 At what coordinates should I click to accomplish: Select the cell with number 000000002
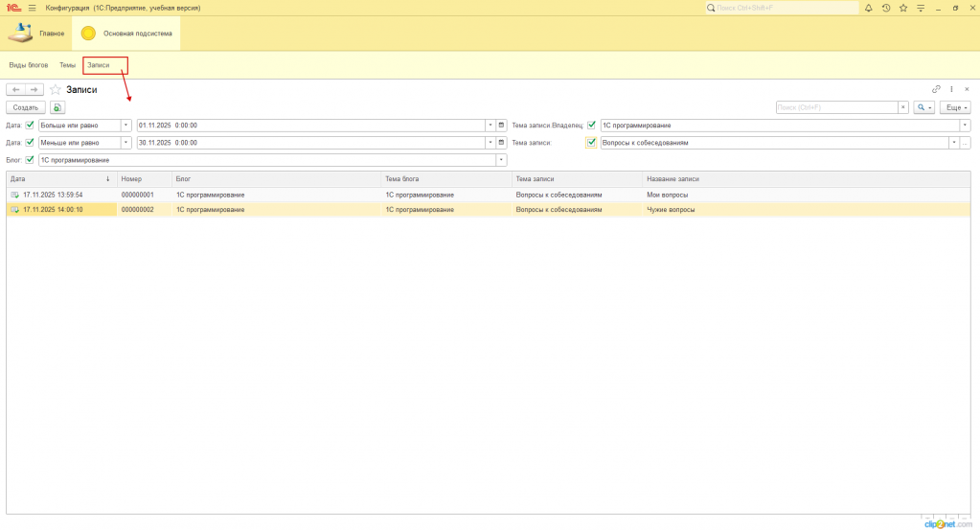pos(145,210)
